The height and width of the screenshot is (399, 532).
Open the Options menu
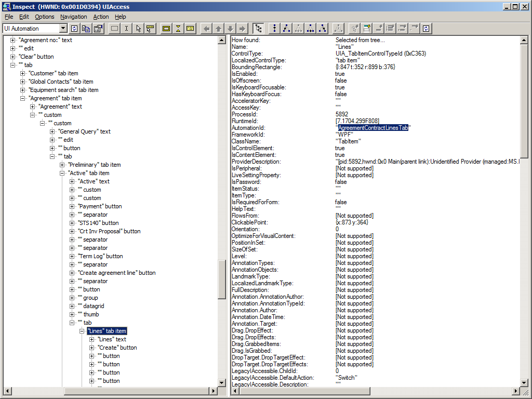point(44,17)
